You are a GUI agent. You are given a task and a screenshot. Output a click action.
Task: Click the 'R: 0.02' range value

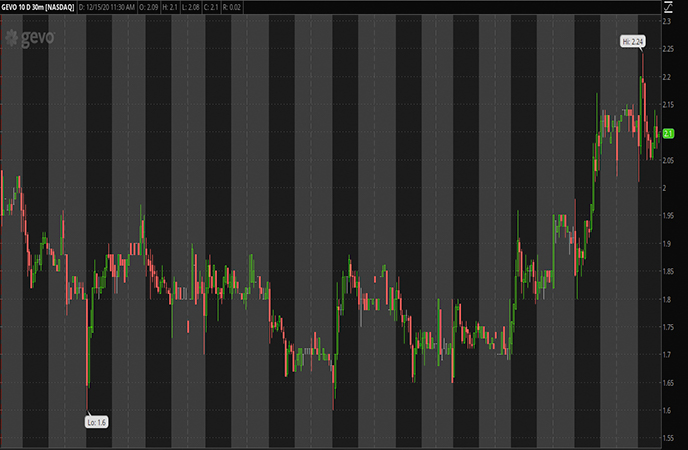[x=231, y=7]
